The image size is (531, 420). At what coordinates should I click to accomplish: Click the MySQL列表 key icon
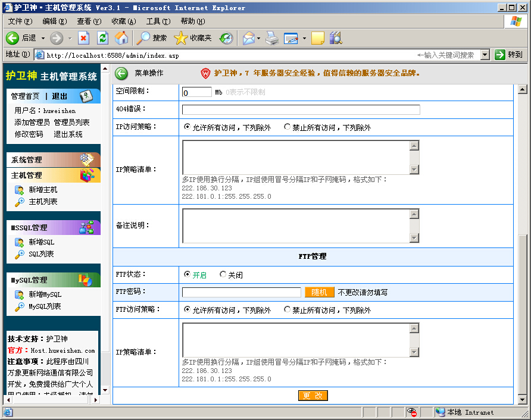click(19, 306)
